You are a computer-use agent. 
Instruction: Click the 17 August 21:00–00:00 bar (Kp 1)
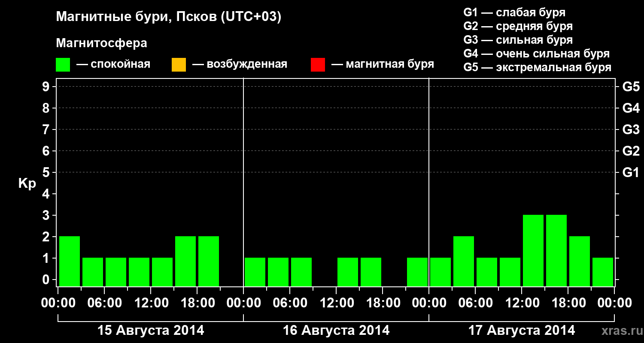[x=603, y=272]
